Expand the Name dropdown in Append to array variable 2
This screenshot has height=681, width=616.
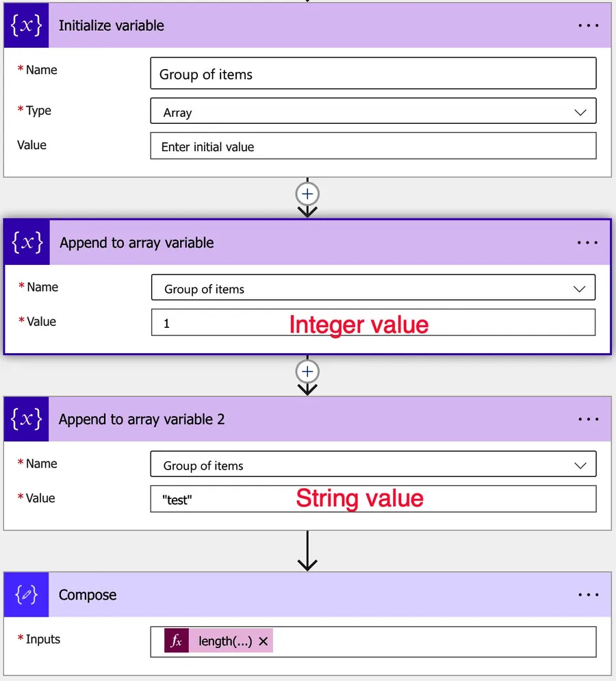580,465
